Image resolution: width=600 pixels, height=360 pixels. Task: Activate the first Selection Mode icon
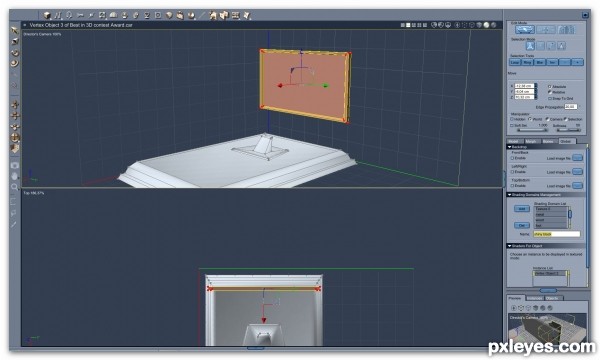click(530, 46)
